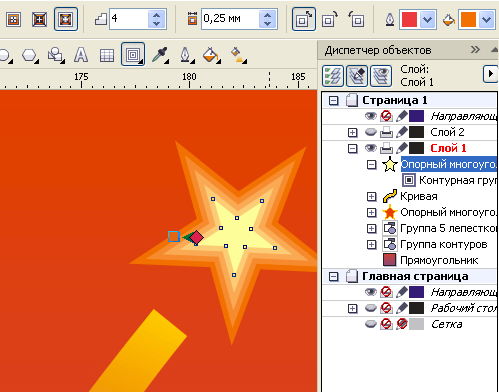The width and height of the screenshot is (499, 392).
Task: Select the Interactive Fill tool
Action: point(238,55)
